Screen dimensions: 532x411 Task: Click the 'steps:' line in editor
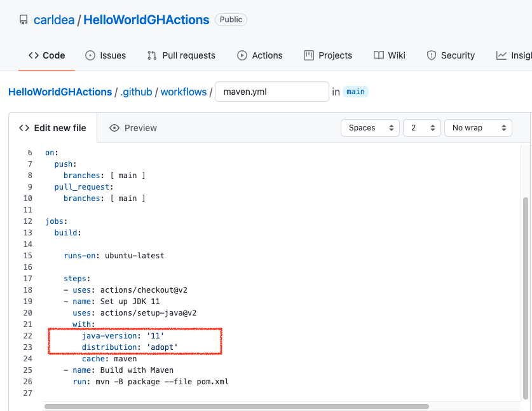pyautogui.click(x=77, y=279)
